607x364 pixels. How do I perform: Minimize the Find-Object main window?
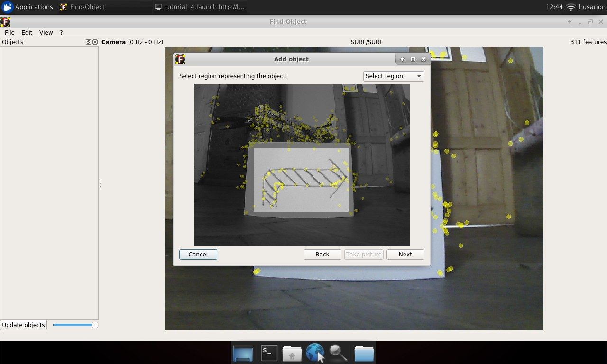point(580,22)
